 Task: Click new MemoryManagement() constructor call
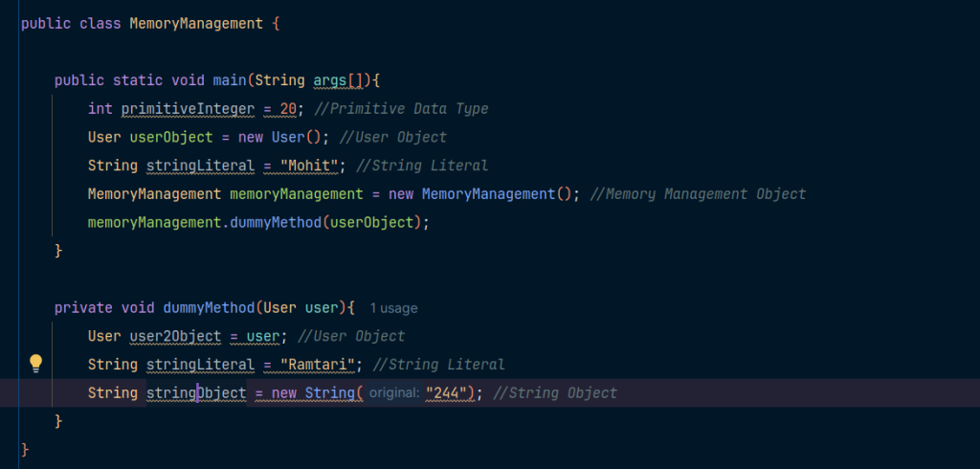pyautogui.click(x=480, y=194)
